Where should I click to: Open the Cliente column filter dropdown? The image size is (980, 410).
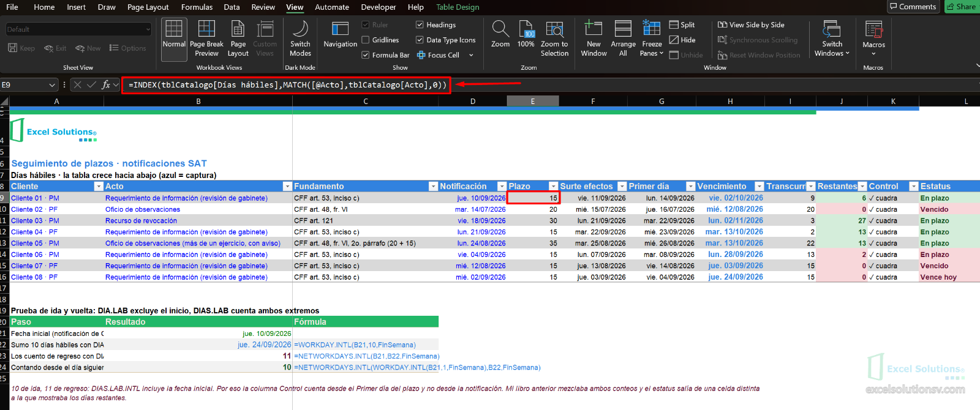click(98, 186)
